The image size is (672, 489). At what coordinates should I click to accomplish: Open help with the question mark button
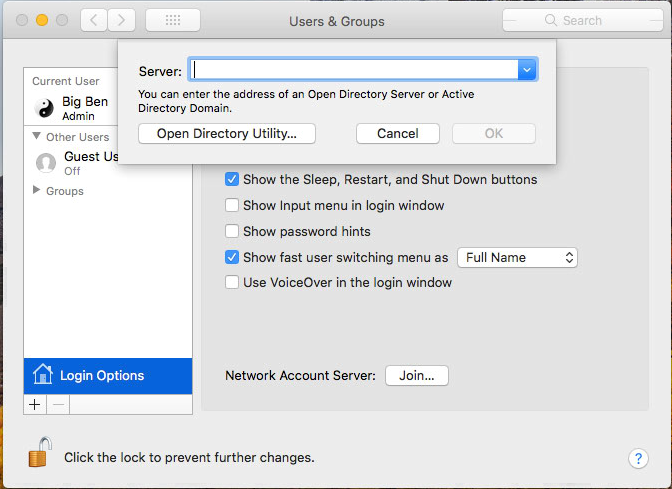(638, 459)
